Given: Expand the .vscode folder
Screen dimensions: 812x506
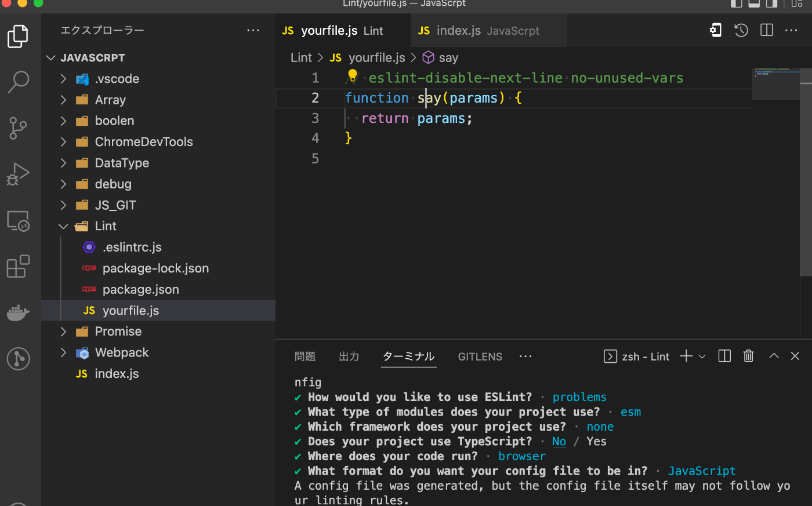Looking at the screenshot, I should coord(64,79).
